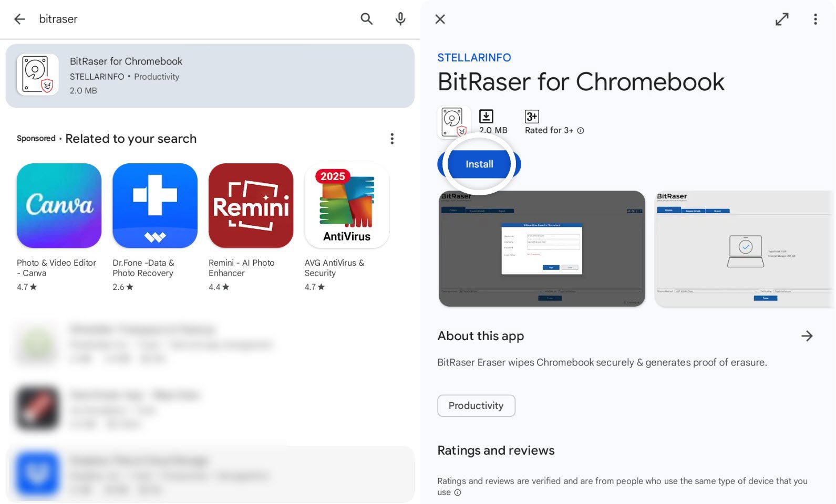Open About this app arrow
Viewport: 836px width, 504px height.
click(x=807, y=336)
